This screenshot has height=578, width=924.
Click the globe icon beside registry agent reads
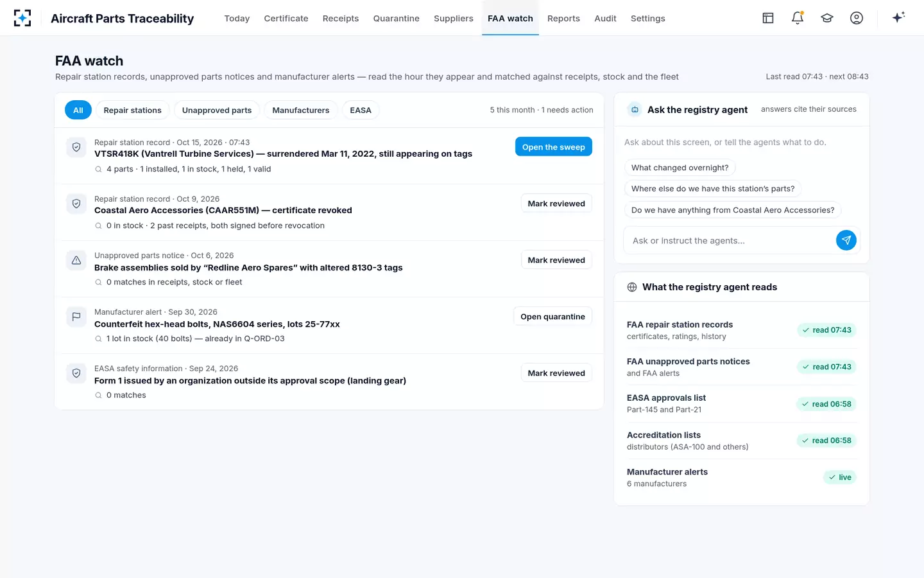pyautogui.click(x=632, y=287)
